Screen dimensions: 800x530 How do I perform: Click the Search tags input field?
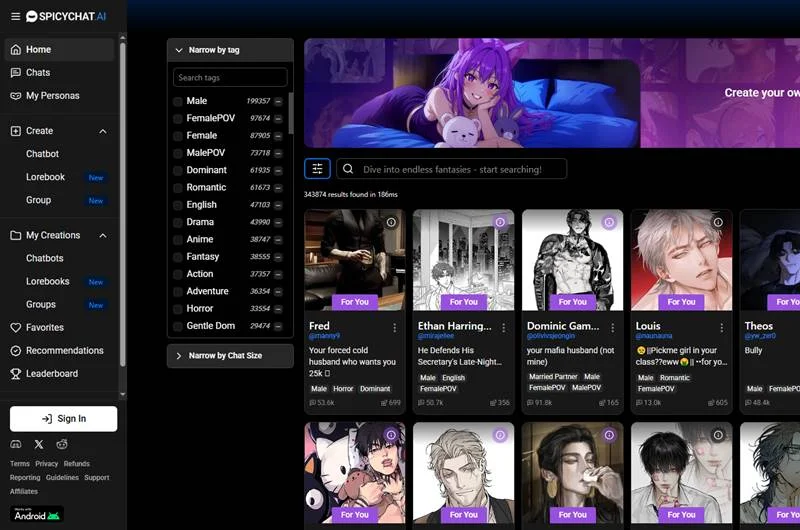click(230, 78)
